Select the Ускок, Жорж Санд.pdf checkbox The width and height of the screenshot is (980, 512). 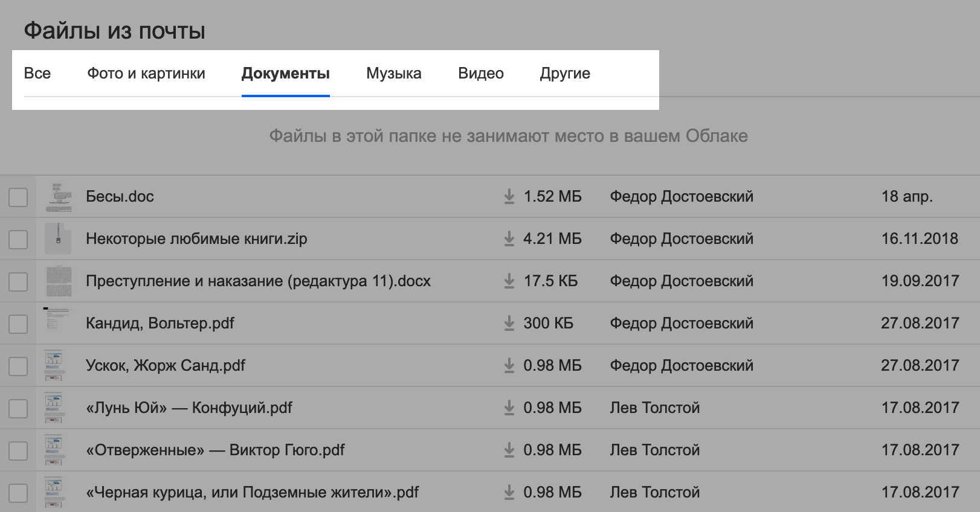[18, 366]
